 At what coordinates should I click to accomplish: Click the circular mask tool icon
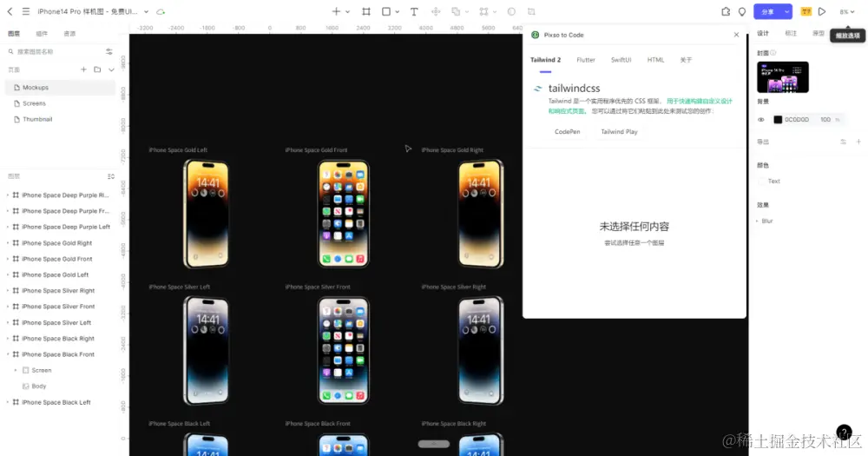click(x=511, y=11)
